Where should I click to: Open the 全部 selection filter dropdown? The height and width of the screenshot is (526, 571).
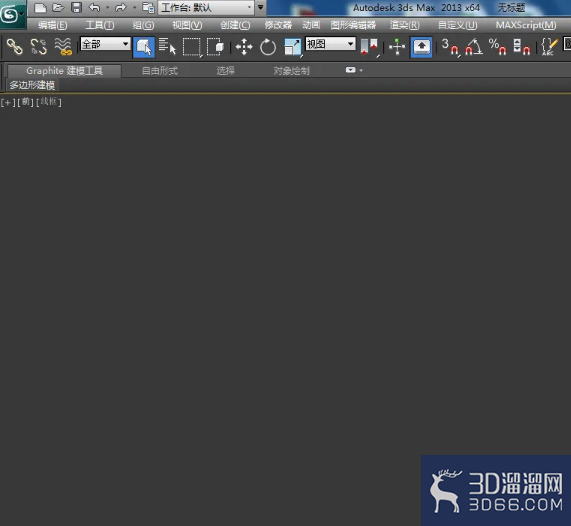coord(105,44)
